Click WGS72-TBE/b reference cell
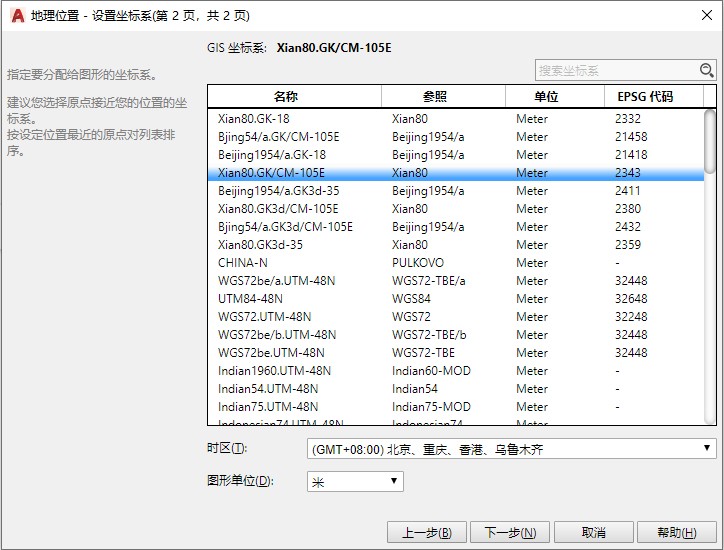 [429, 335]
